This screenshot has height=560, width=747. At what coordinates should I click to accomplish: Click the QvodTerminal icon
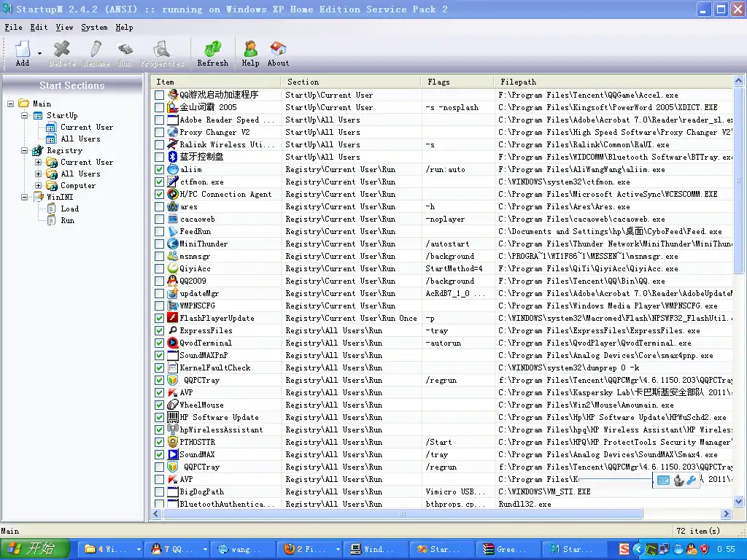pyautogui.click(x=172, y=343)
